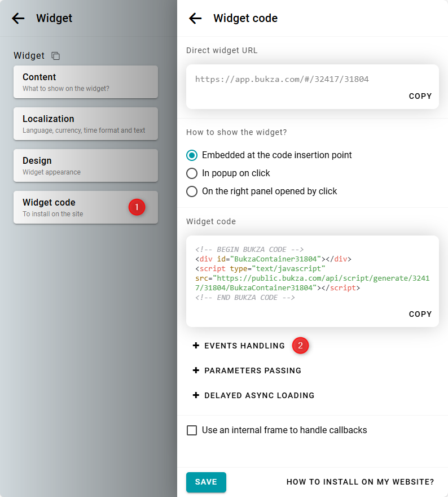Click the plus icon beside Parameters Passing

tap(196, 370)
